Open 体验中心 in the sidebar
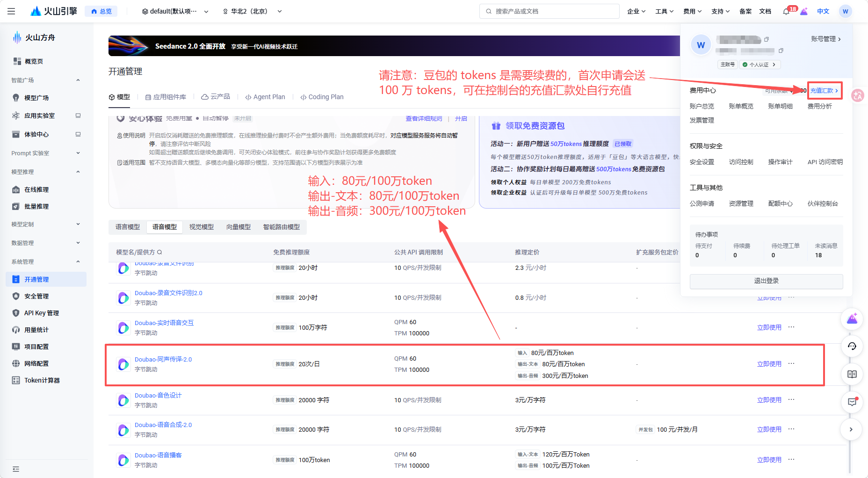Viewport: 868px width, 478px height. 36,134
